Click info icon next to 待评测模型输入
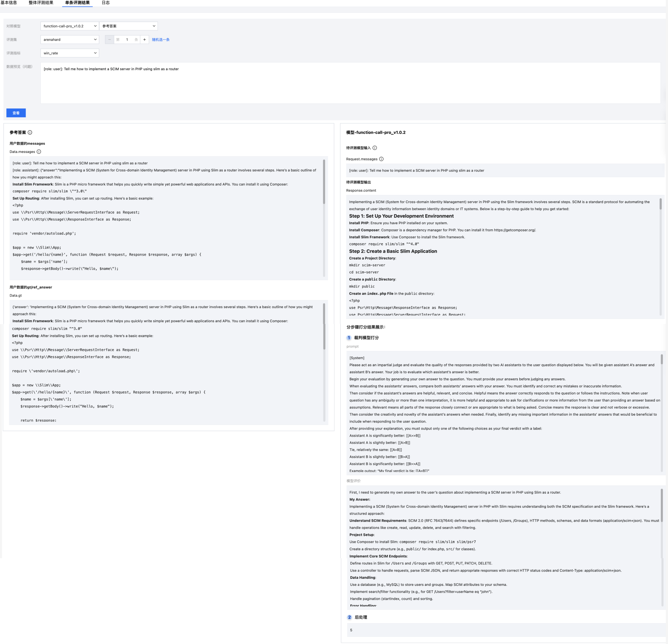668x644 pixels. (x=375, y=148)
